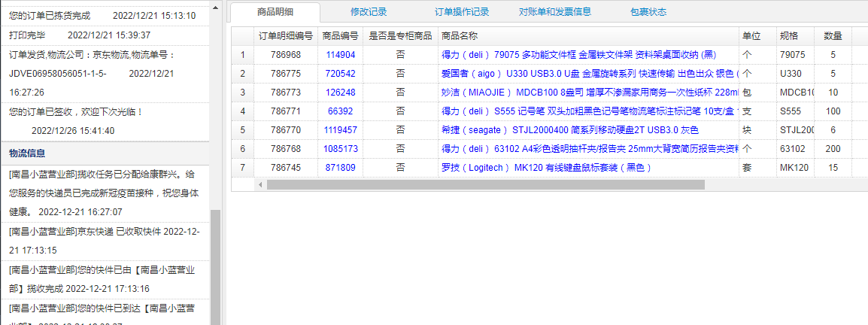
Task: Click the quantity cell showing 15
Action: [833, 168]
